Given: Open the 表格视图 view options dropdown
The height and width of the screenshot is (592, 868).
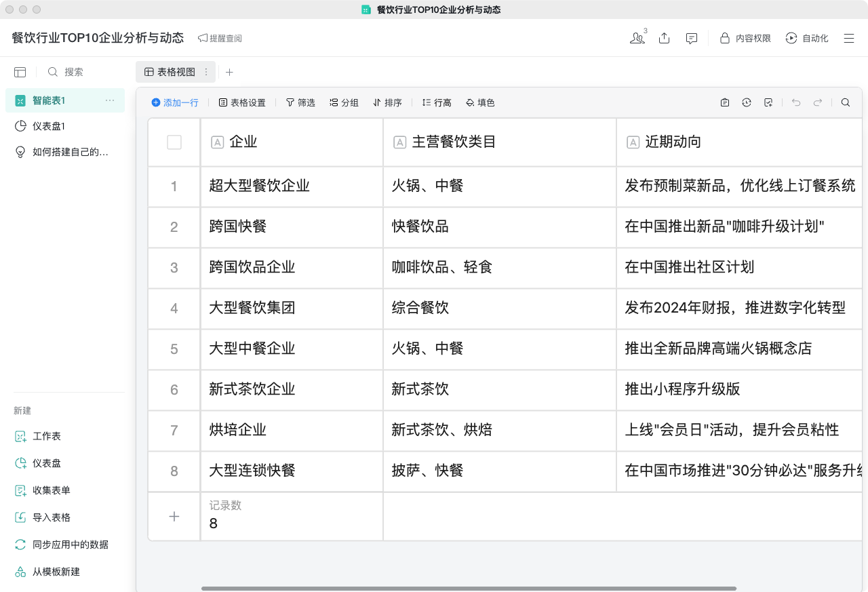Looking at the screenshot, I should pyautogui.click(x=205, y=71).
